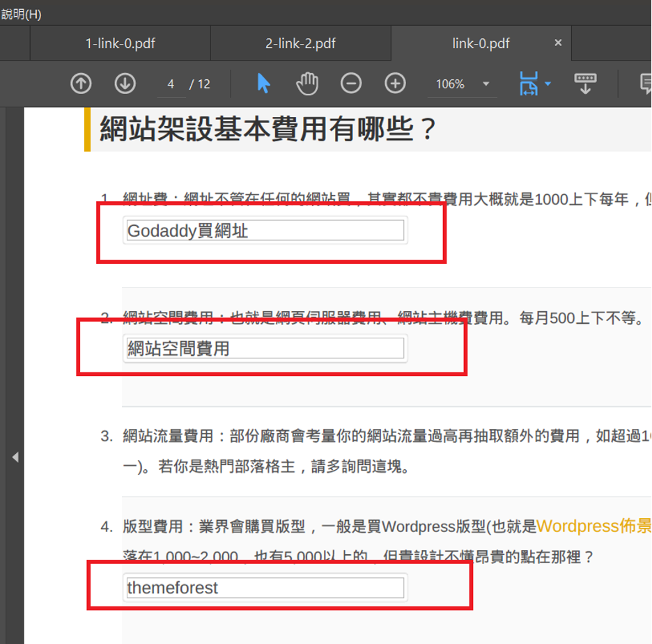Go to the next page with down arrow
The height and width of the screenshot is (644, 652).
125,84
